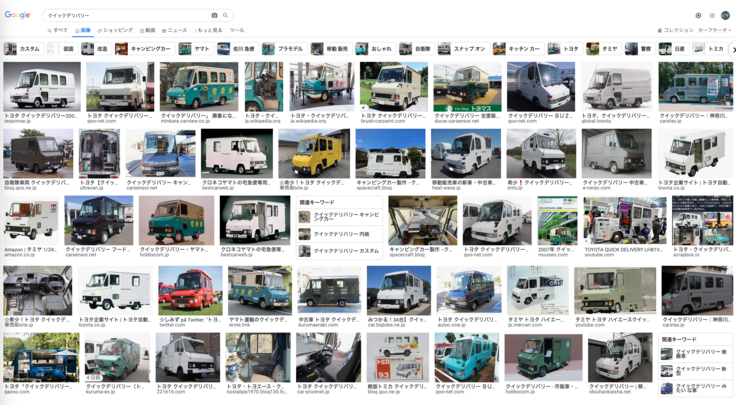Select the キャンピングカー filter chip
Viewport: 736px width, 405px height.
click(x=143, y=49)
